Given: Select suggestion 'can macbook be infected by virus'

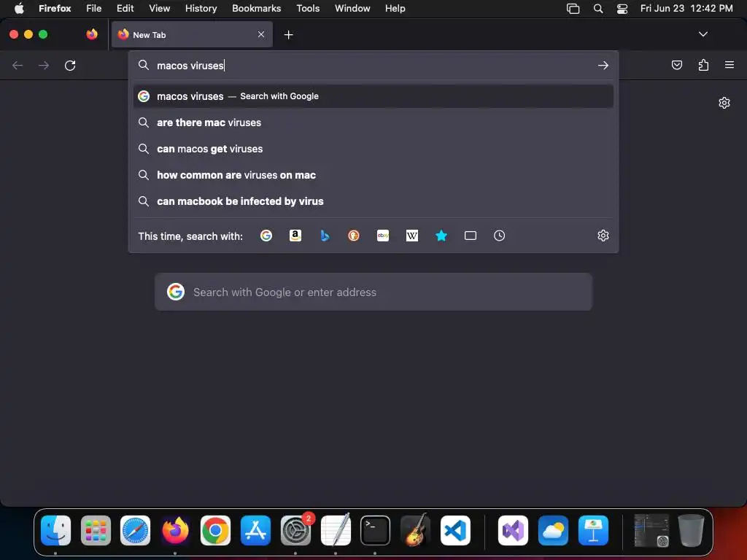Looking at the screenshot, I should pos(373,201).
